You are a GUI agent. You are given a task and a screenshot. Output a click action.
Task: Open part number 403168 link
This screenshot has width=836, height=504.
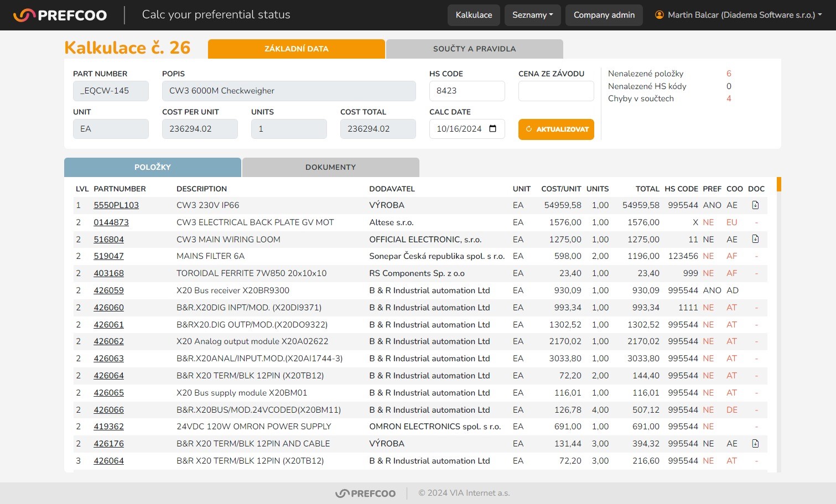coord(108,273)
